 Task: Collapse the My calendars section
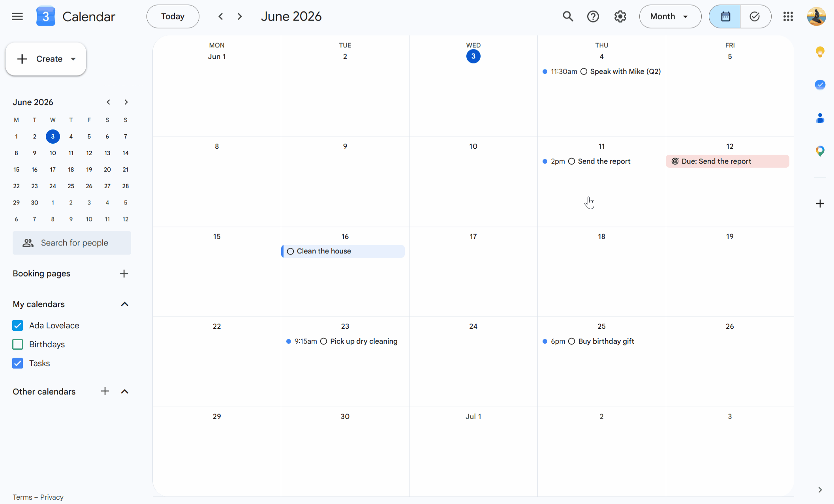pos(124,304)
